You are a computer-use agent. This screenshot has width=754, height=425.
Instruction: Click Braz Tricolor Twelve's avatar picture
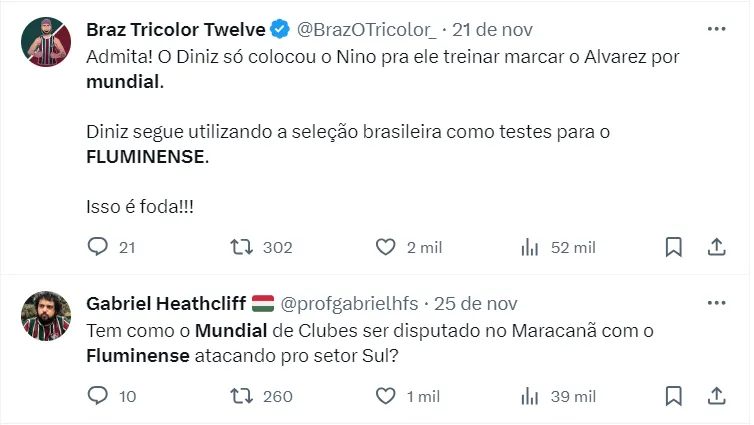[x=44, y=42]
